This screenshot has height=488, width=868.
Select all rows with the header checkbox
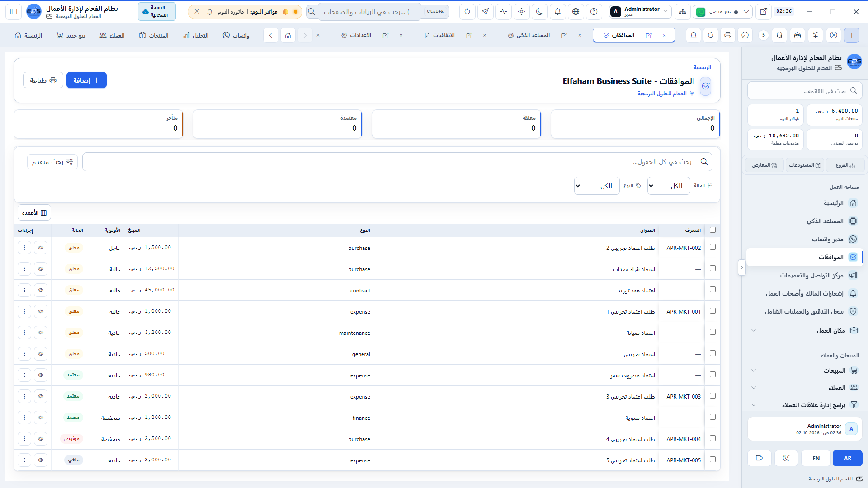pyautogui.click(x=713, y=230)
